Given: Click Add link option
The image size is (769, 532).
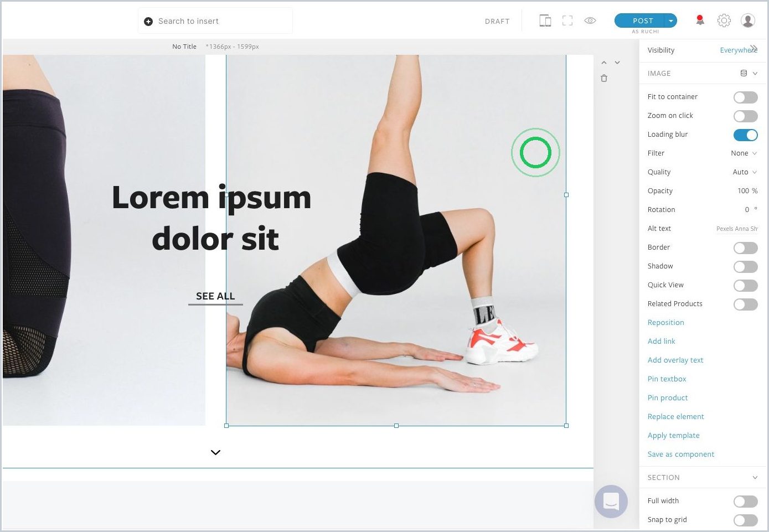Looking at the screenshot, I should (x=662, y=341).
